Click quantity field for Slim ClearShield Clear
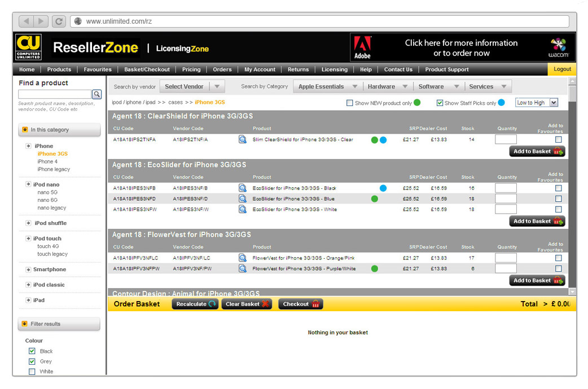588x389 pixels. click(x=506, y=139)
